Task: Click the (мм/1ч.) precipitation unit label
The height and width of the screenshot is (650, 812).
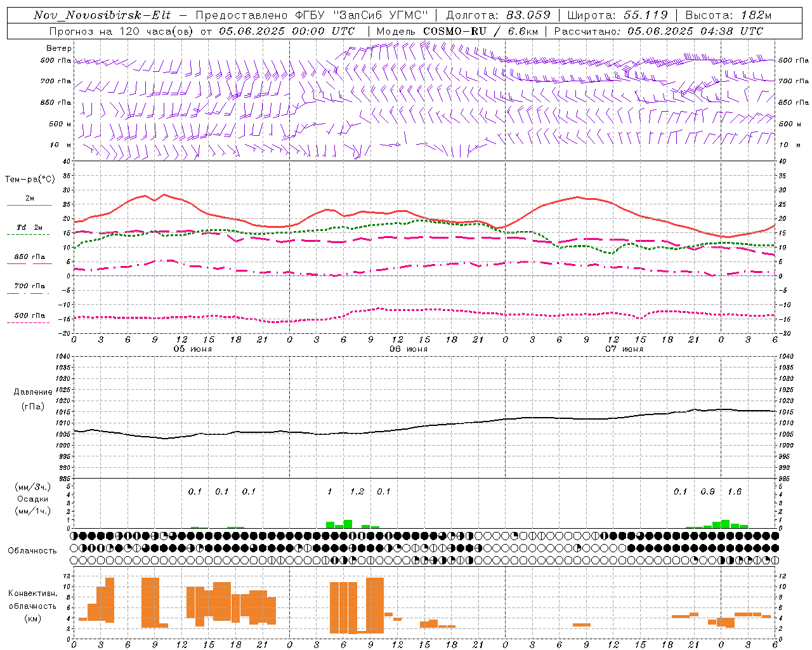Action: point(33,511)
